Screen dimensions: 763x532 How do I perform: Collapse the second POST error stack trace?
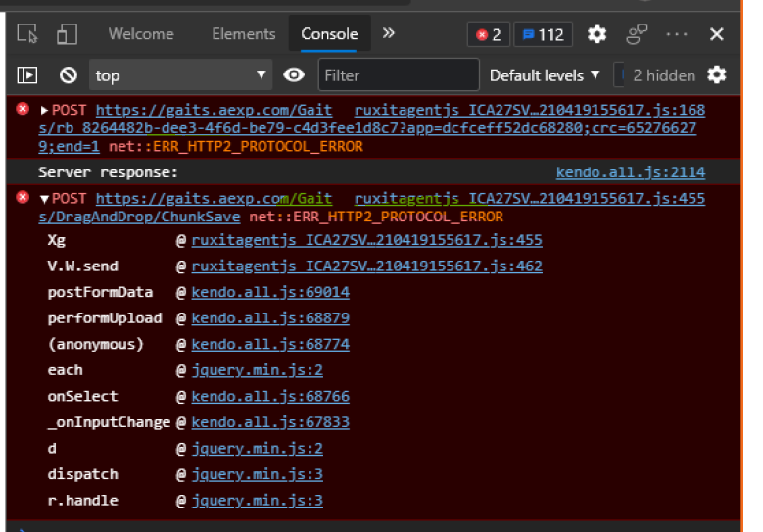pyautogui.click(x=44, y=199)
